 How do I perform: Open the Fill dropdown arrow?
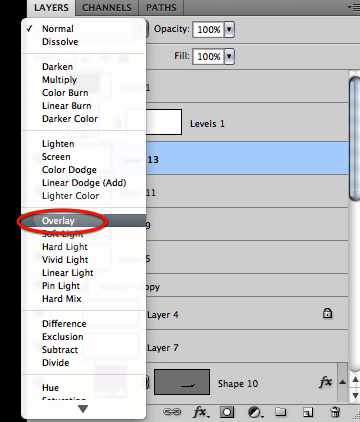[229, 56]
